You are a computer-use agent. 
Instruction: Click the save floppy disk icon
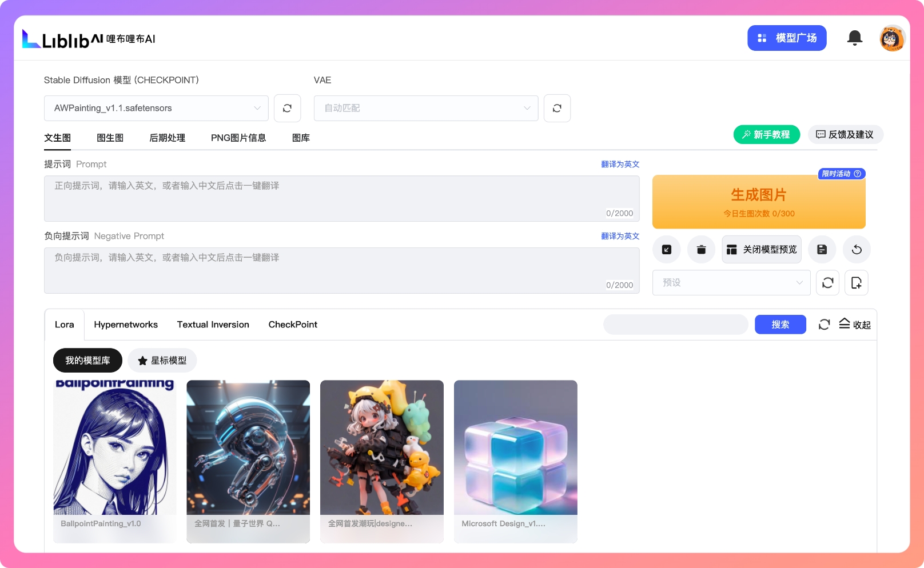(x=822, y=249)
